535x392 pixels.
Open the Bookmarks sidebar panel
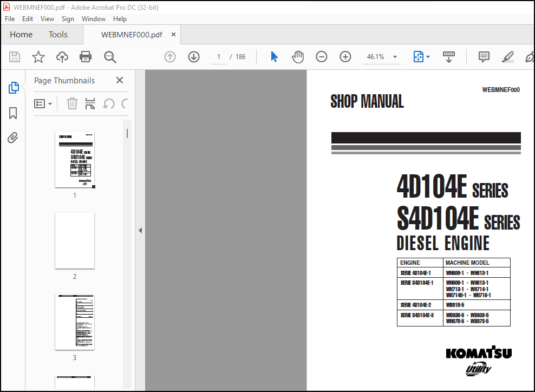(13, 113)
